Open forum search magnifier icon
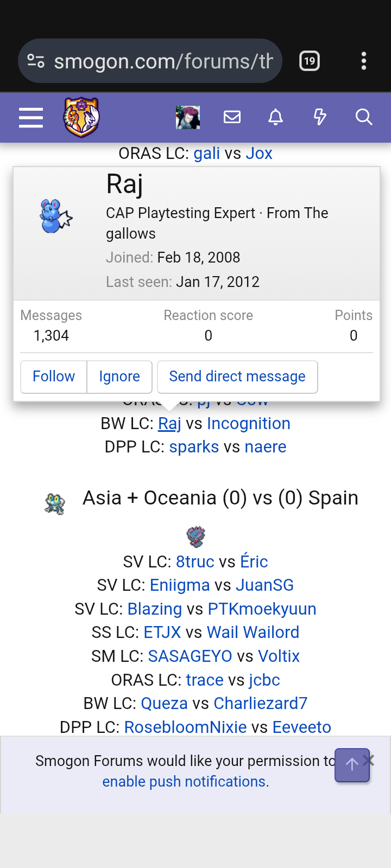 [x=364, y=117]
